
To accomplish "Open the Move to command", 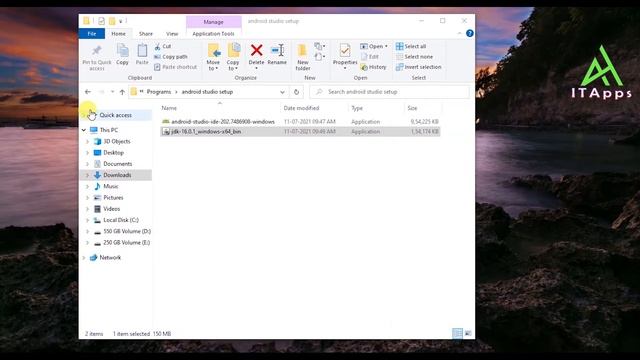I will tap(213, 57).
